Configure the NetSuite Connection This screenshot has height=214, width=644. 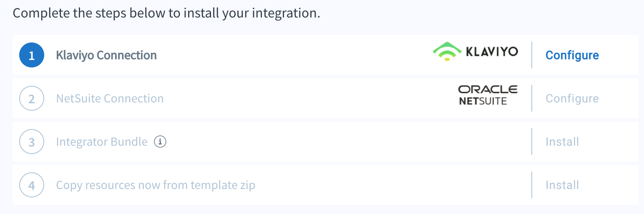point(572,98)
